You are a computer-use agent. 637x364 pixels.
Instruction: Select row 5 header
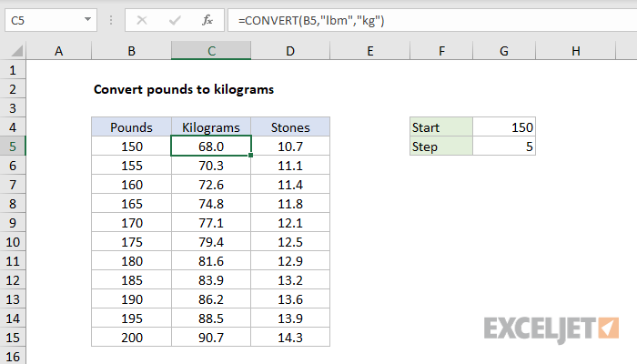(13, 146)
